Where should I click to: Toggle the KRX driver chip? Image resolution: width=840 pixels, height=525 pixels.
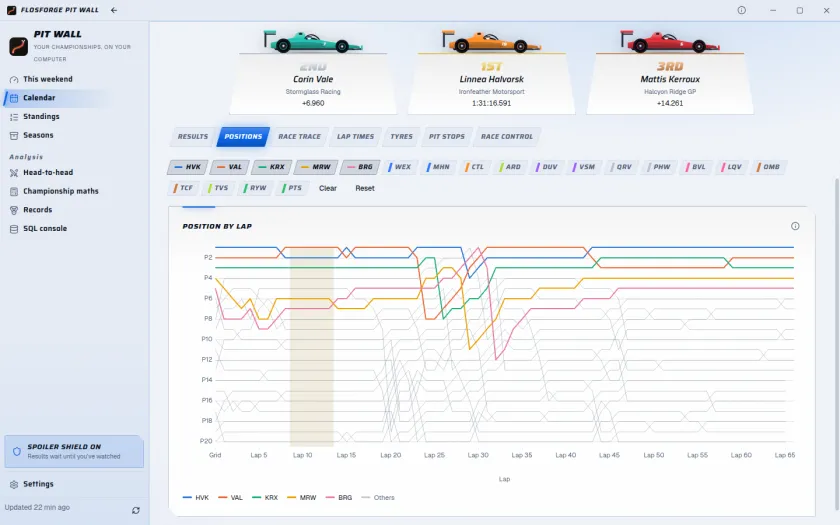(x=271, y=167)
